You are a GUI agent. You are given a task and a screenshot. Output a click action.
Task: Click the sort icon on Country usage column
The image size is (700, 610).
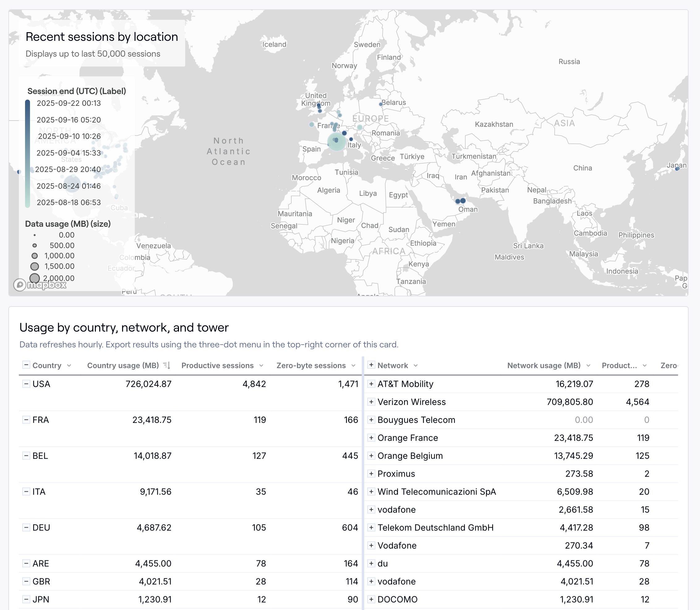[x=167, y=365]
